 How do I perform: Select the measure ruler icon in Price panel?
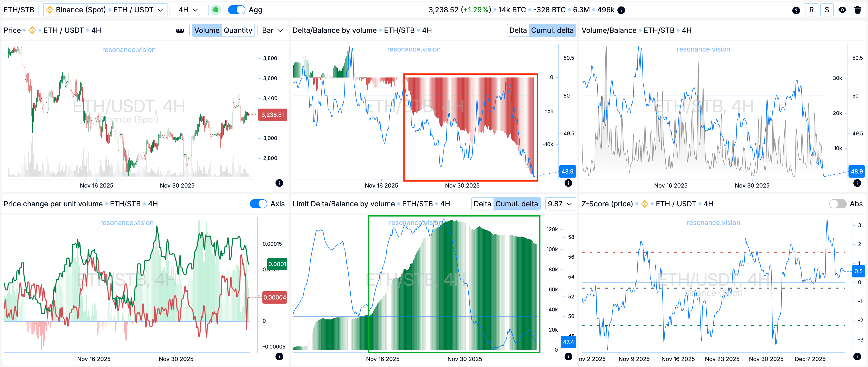click(x=180, y=30)
